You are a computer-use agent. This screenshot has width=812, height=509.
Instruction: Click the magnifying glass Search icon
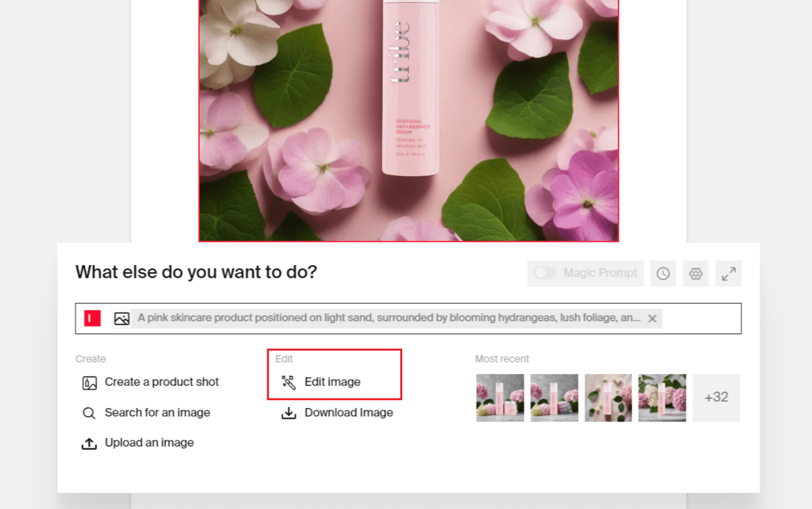tap(88, 413)
